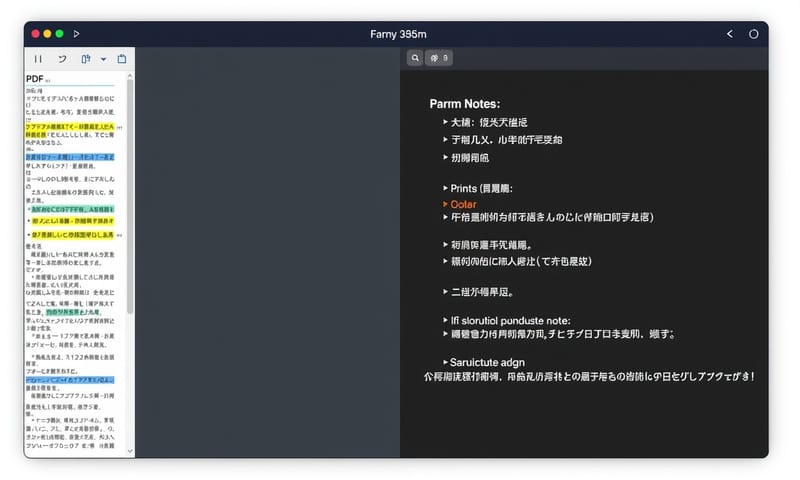Select the last blue highlighted line in the PDF
This screenshot has width=800, height=480.
coord(70,380)
